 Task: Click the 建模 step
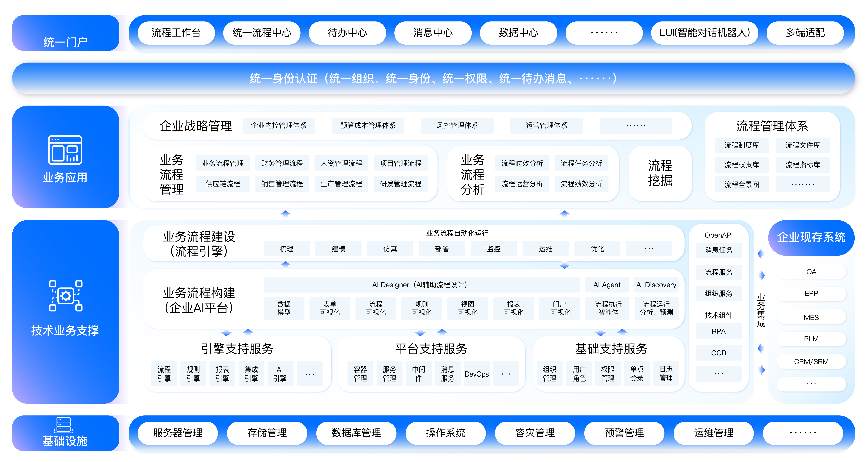pyautogui.click(x=338, y=249)
